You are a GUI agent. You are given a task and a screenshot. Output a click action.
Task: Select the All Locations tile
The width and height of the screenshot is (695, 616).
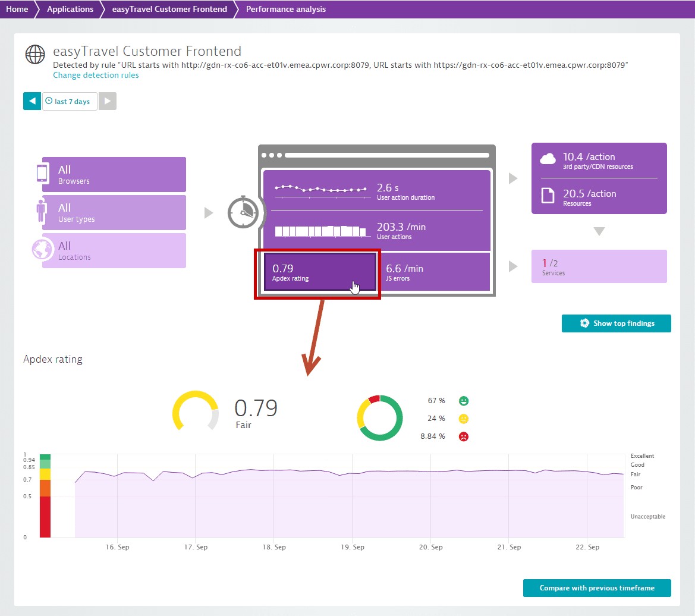coord(114,251)
